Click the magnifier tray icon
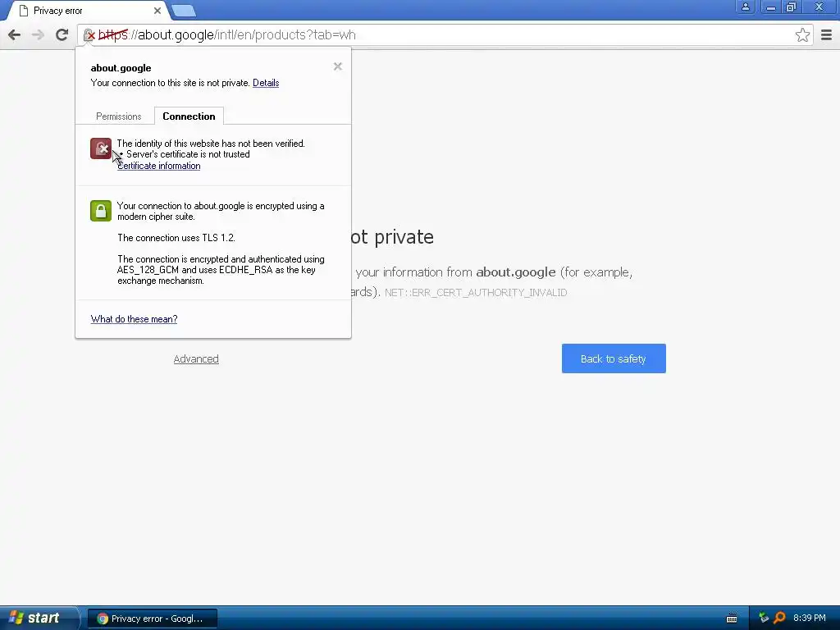This screenshot has width=840, height=630. 779,618
